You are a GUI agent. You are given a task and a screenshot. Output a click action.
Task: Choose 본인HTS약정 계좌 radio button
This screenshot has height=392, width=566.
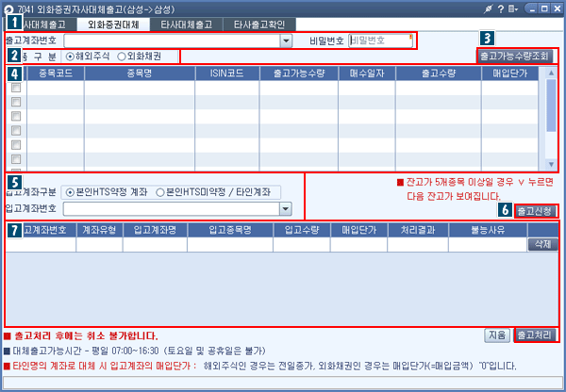[70, 192]
